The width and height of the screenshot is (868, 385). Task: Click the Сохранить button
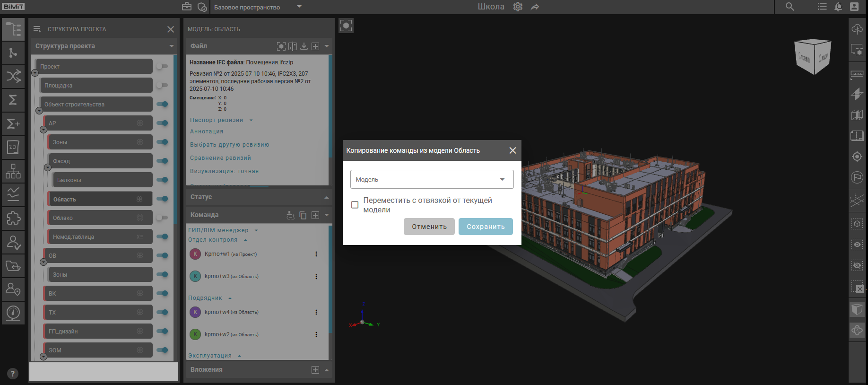coord(486,227)
